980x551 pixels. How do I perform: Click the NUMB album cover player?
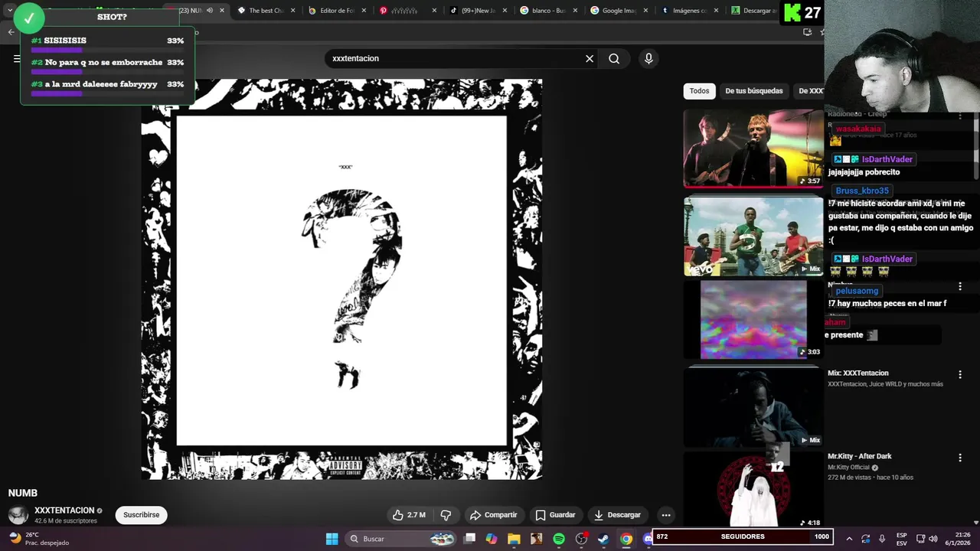tap(341, 279)
